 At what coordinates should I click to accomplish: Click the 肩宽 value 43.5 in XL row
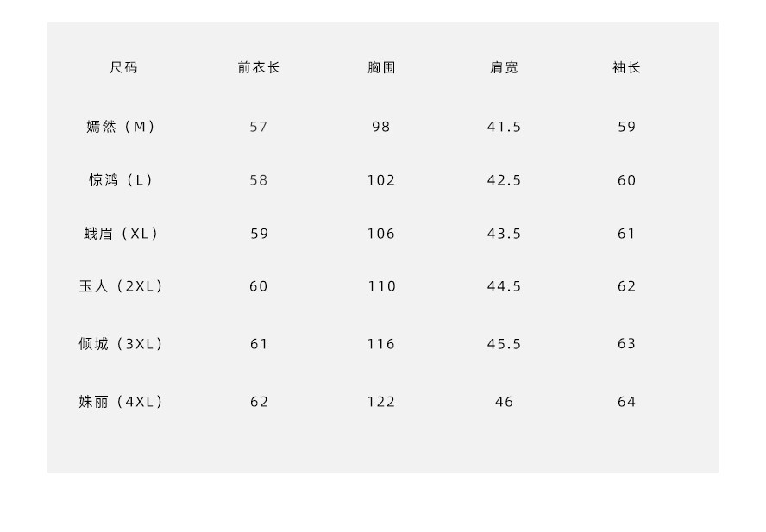[x=504, y=234]
